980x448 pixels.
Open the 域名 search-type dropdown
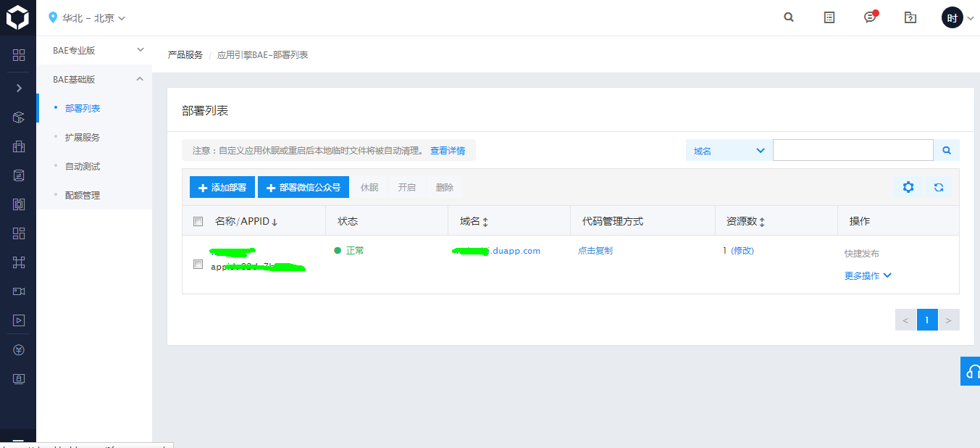click(729, 150)
